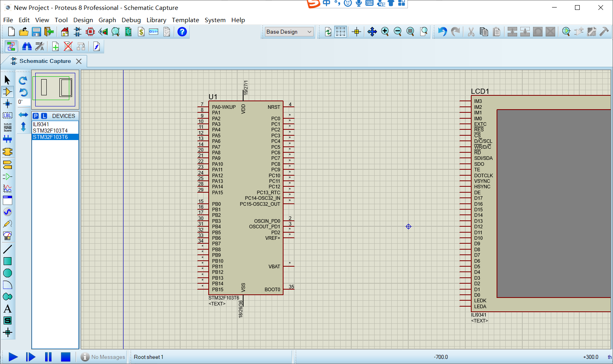Click the overview preview thumbnail
The width and height of the screenshot is (613, 364).
55,89
